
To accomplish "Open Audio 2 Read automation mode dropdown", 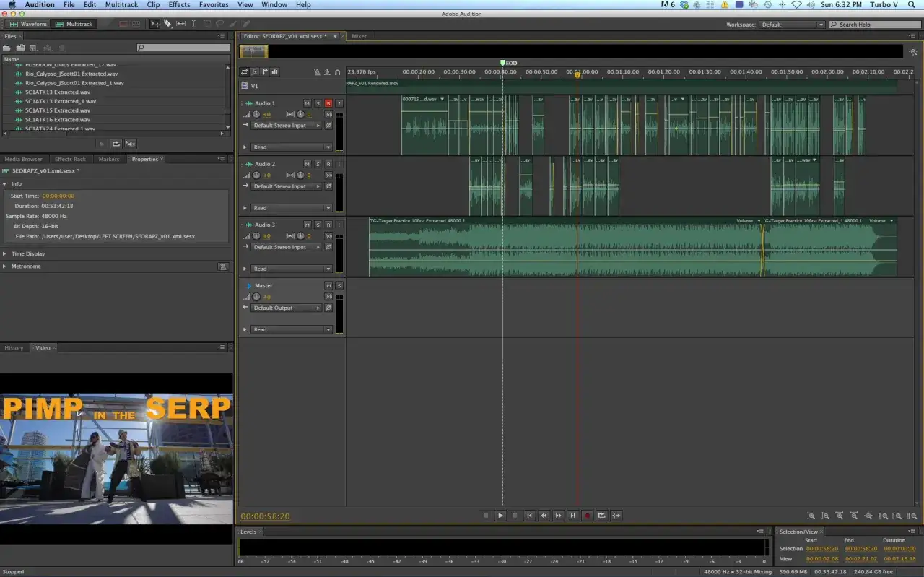I will click(292, 208).
